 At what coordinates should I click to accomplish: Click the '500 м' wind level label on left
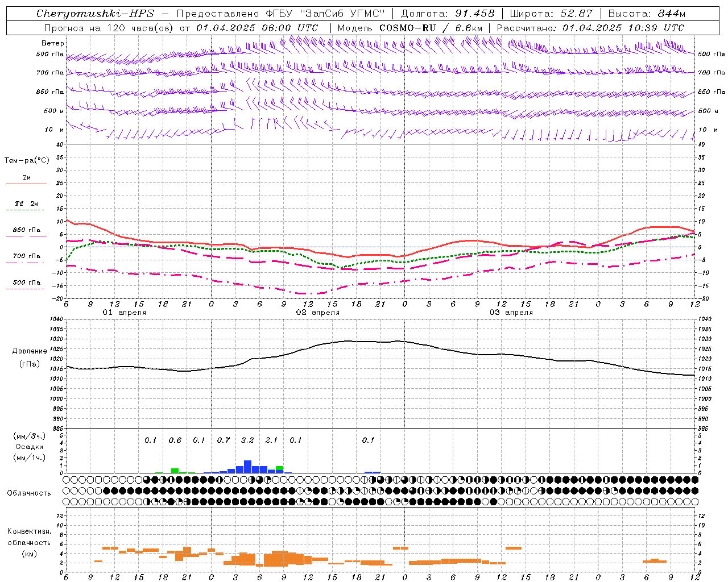(x=54, y=111)
